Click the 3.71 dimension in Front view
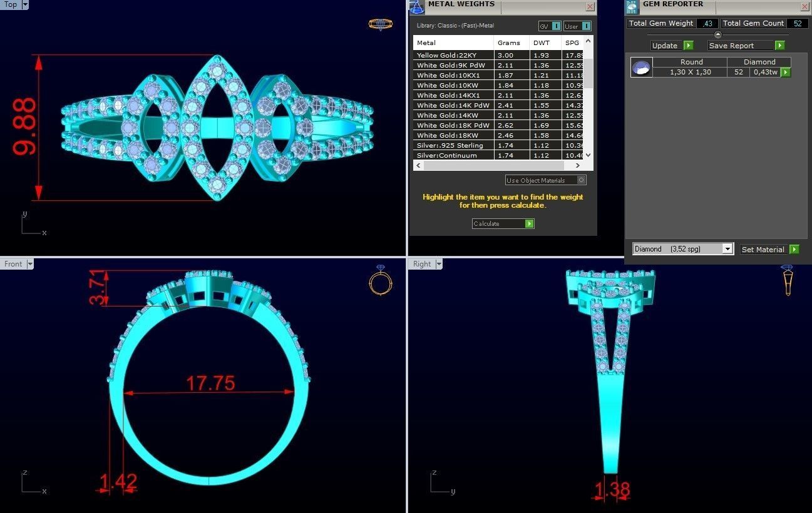Image resolution: width=812 pixels, height=513 pixels. point(97,288)
